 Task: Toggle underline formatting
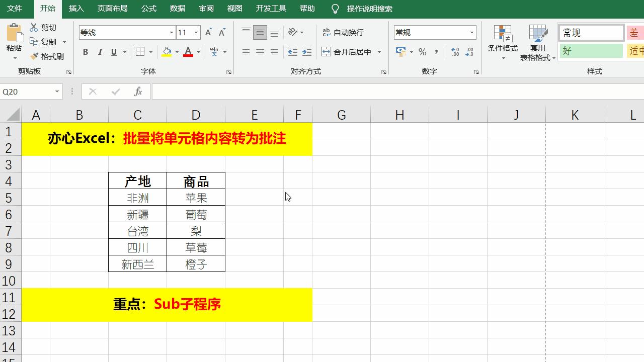(114, 52)
